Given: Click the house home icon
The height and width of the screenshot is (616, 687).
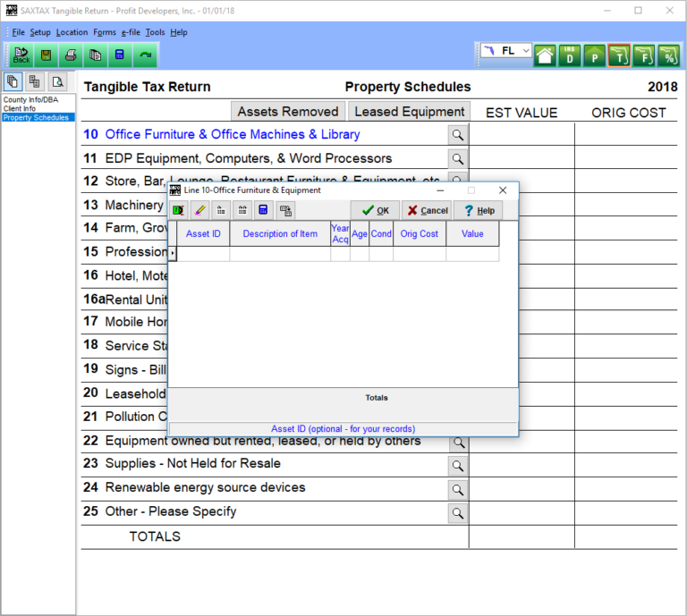Looking at the screenshot, I should [545, 56].
